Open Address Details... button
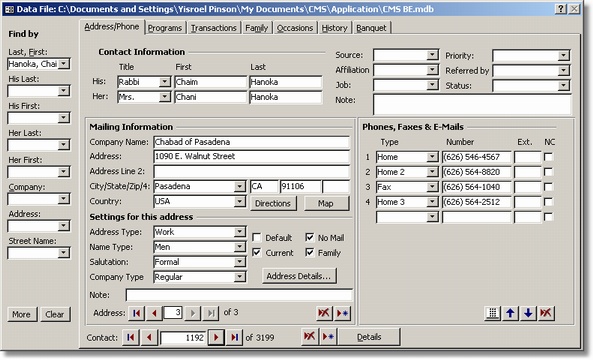The width and height of the screenshot is (593, 360). click(x=299, y=276)
